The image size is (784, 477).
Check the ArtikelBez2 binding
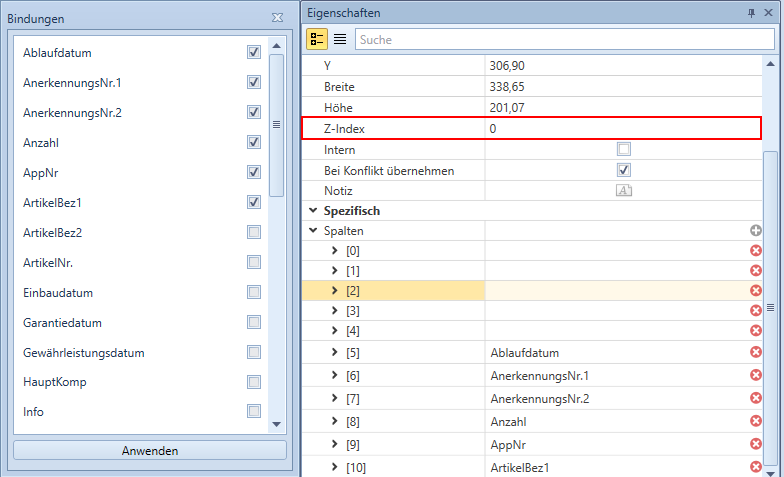(254, 232)
